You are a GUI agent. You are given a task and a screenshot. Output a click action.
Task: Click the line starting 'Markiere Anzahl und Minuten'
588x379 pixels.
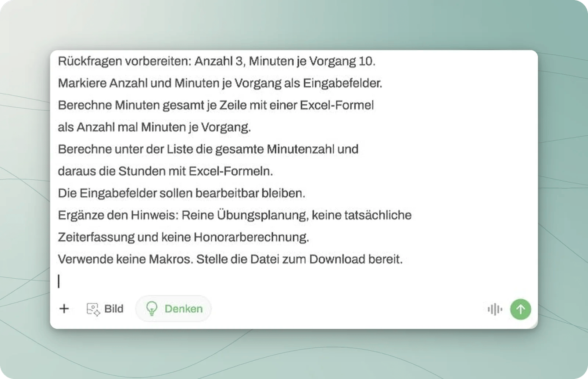(220, 83)
